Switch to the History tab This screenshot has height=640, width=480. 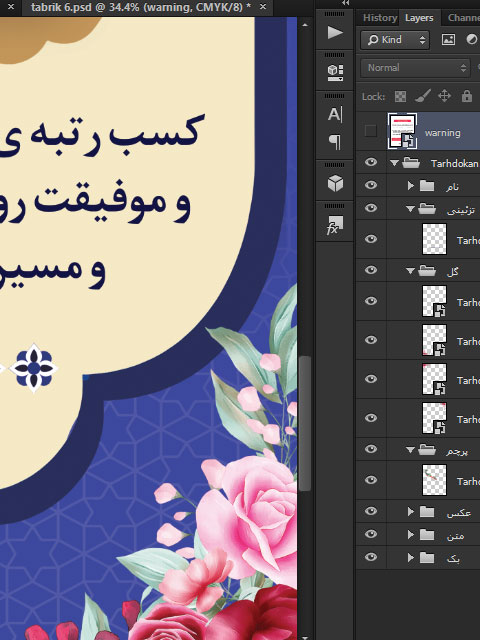380,18
